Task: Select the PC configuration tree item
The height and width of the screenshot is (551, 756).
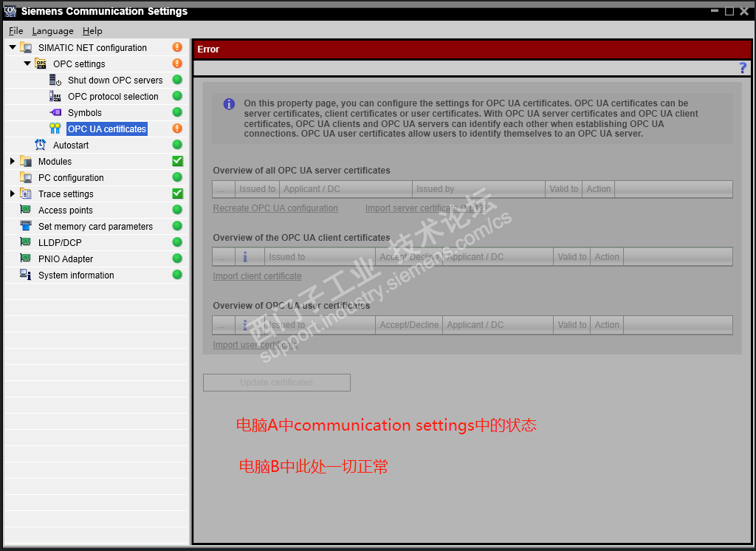Action: point(71,177)
